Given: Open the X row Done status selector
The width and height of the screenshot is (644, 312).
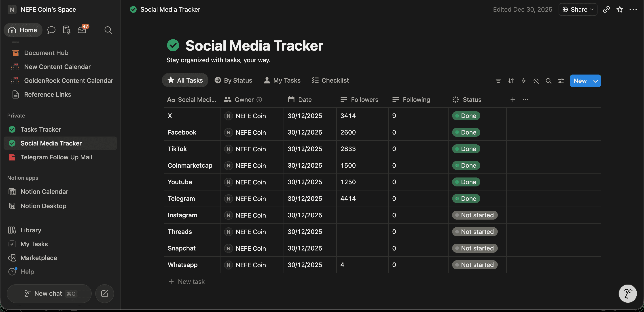Looking at the screenshot, I should (466, 115).
